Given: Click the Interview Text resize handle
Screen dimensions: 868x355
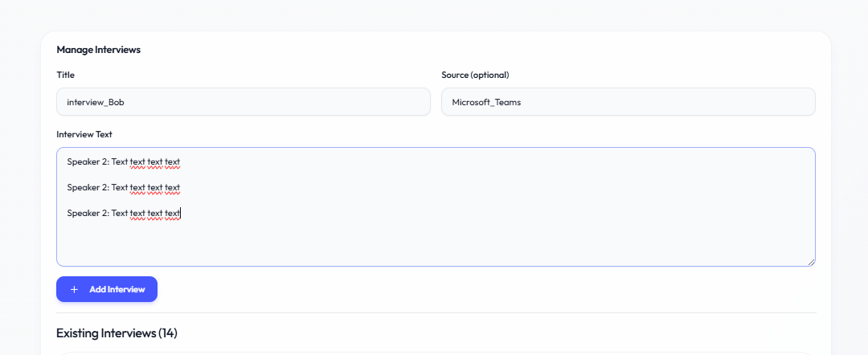Looking at the screenshot, I should pyautogui.click(x=811, y=261).
